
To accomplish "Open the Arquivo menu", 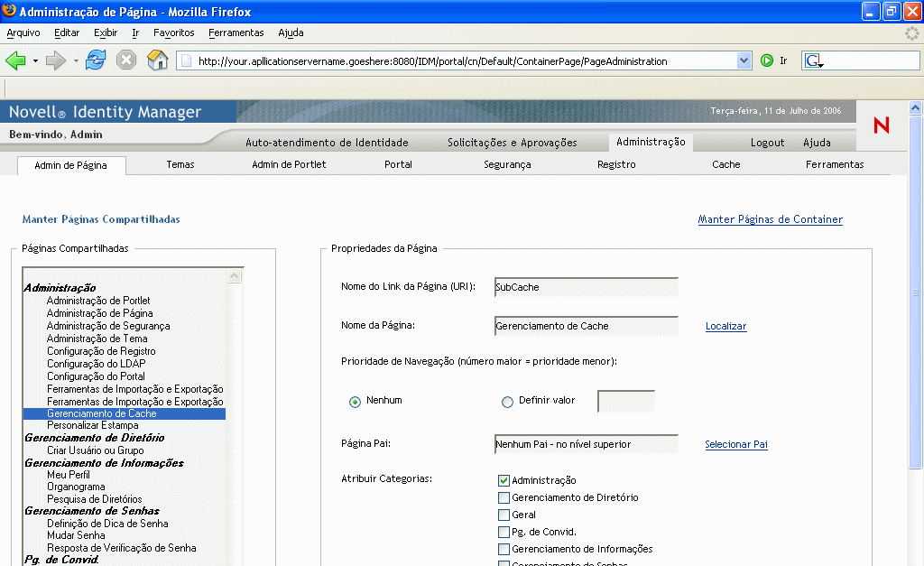I will [x=23, y=33].
